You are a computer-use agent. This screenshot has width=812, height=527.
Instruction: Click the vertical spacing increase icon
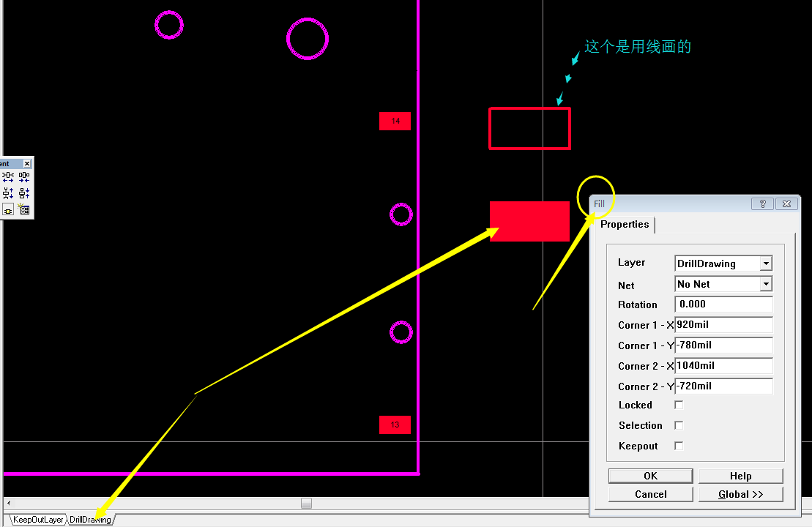pyautogui.click(x=8, y=193)
